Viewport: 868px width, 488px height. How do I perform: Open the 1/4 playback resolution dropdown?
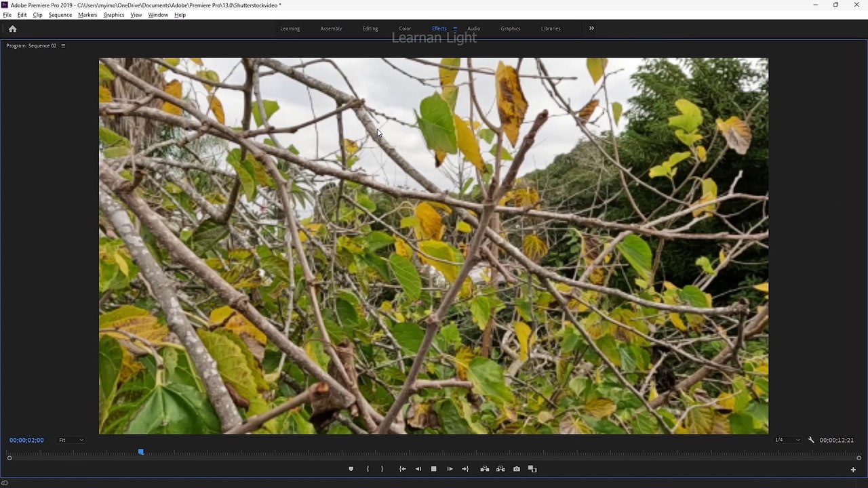(787, 440)
